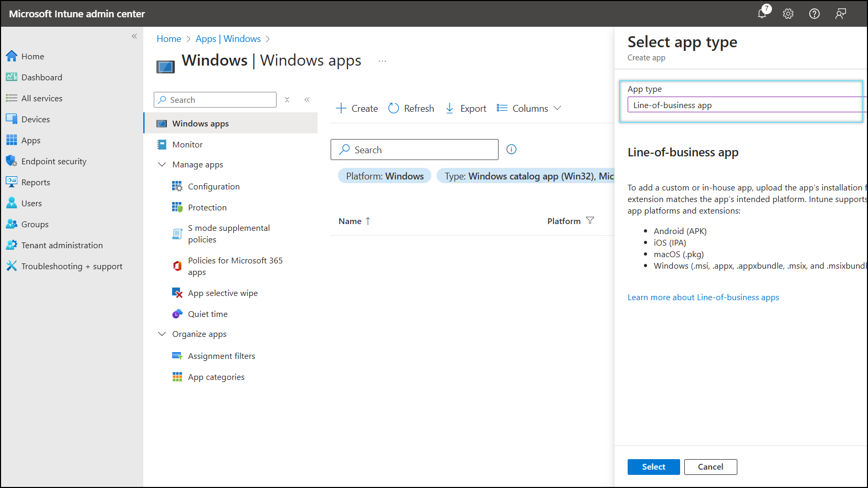This screenshot has height=488, width=868.
Task: Click the Dashboard chart icon
Action: click(12, 77)
